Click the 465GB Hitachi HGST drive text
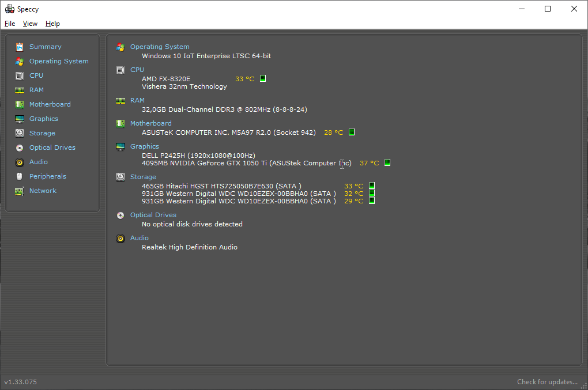The width and height of the screenshot is (588, 390). pyautogui.click(x=221, y=186)
